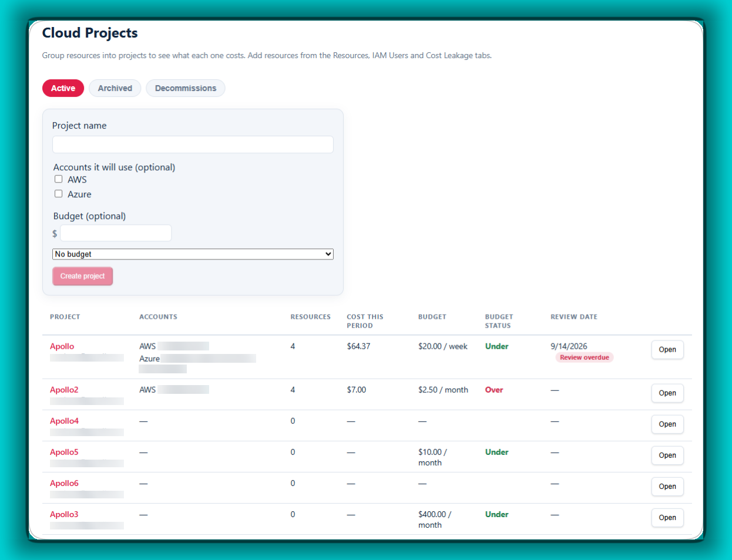
Task: Click the Cloud Projects heading
Action: coord(90,33)
